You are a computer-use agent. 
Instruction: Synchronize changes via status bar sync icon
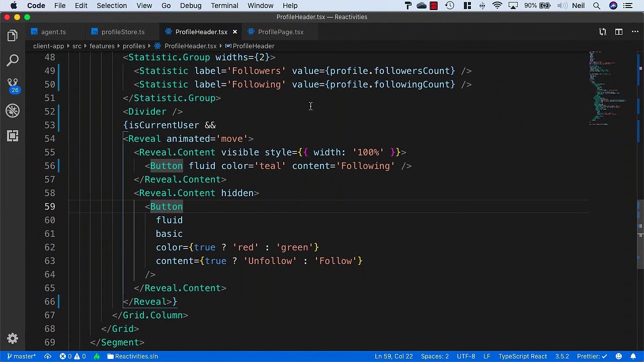(x=48, y=356)
